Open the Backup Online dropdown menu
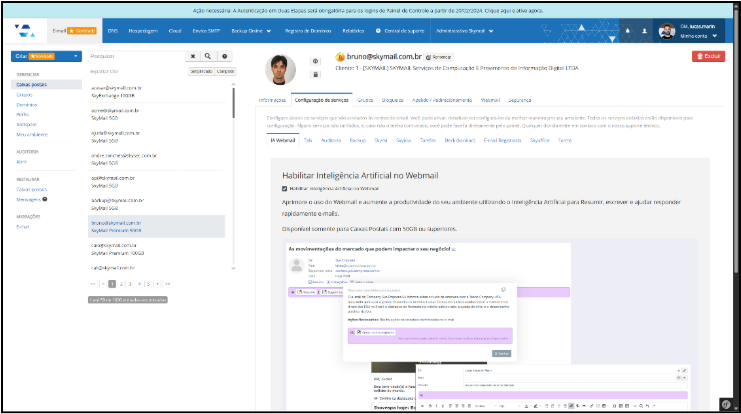 tap(250, 32)
